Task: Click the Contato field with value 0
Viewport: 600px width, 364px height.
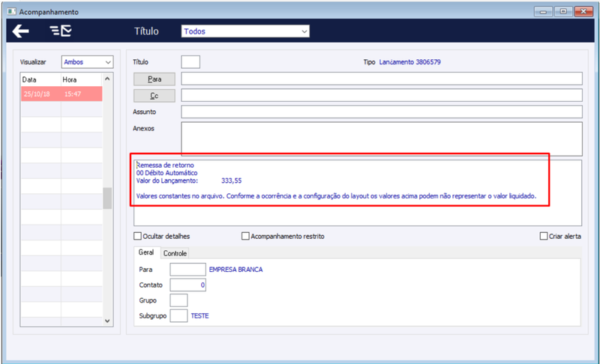Action: tap(188, 285)
